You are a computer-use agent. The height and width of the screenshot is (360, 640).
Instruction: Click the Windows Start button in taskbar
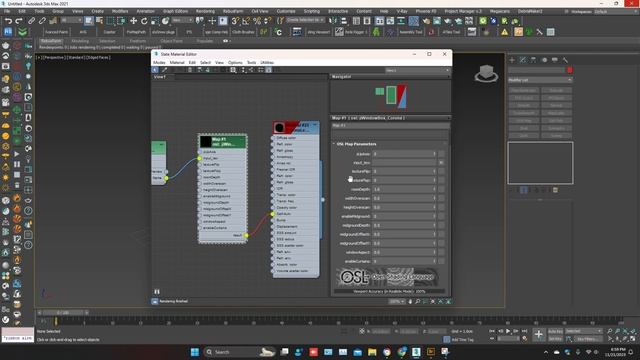pyautogui.click(x=195, y=352)
